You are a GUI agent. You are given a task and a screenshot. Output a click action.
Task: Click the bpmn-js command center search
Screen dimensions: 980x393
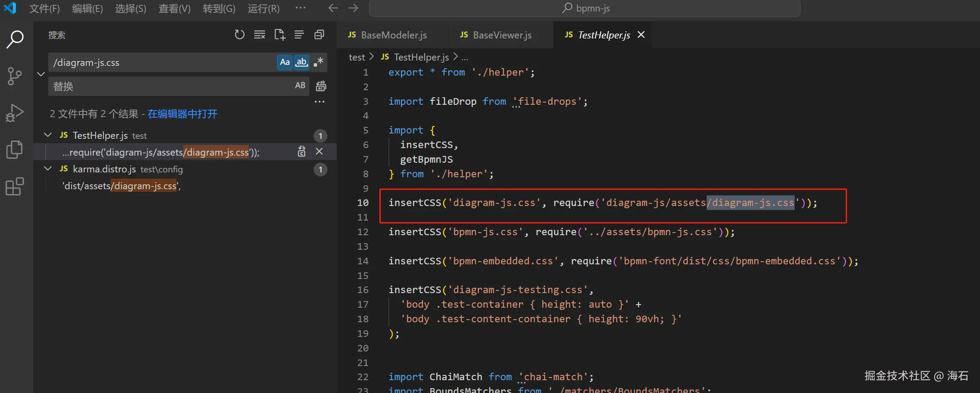pos(584,8)
